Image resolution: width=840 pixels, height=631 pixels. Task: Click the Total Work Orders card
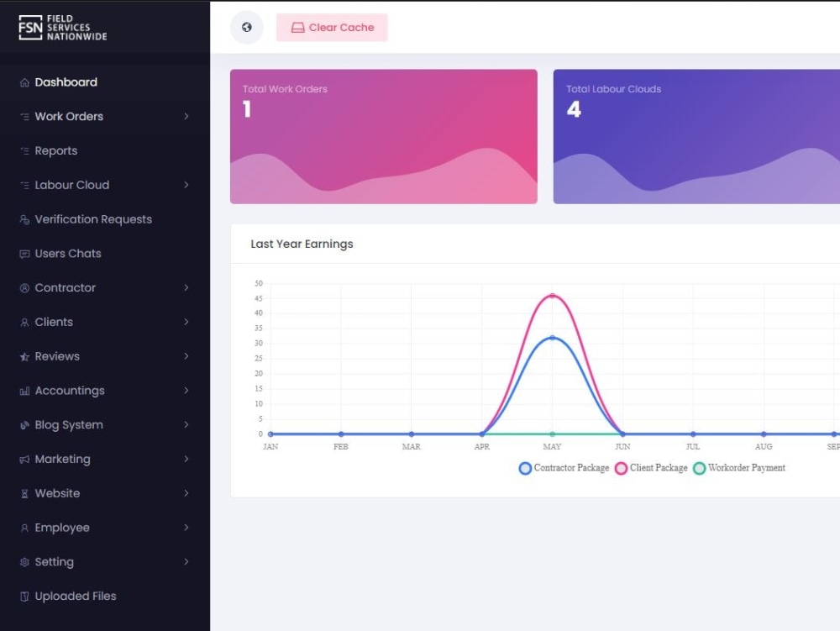pyautogui.click(x=384, y=137)
